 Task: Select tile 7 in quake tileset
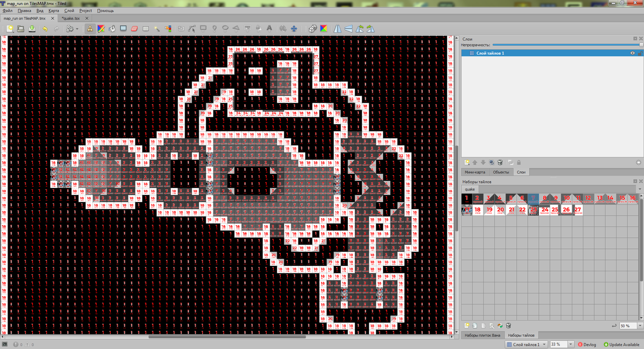pos(534,199)
